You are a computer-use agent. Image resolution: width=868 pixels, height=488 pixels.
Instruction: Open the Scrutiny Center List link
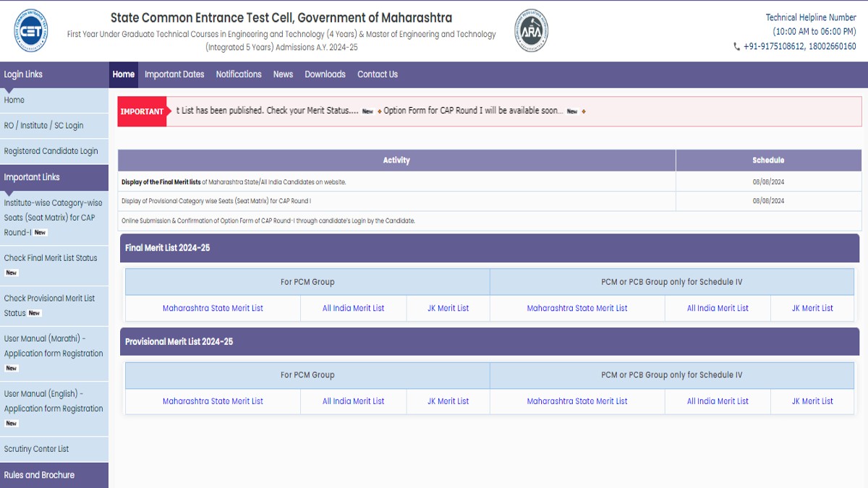(x=36, y=449)
